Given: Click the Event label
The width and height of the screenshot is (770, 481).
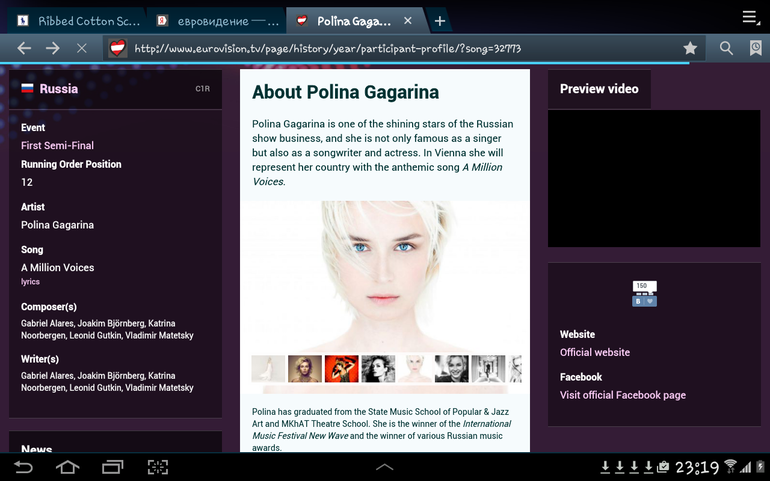Looking at the screenshot, I should click(x=33, y=128).
